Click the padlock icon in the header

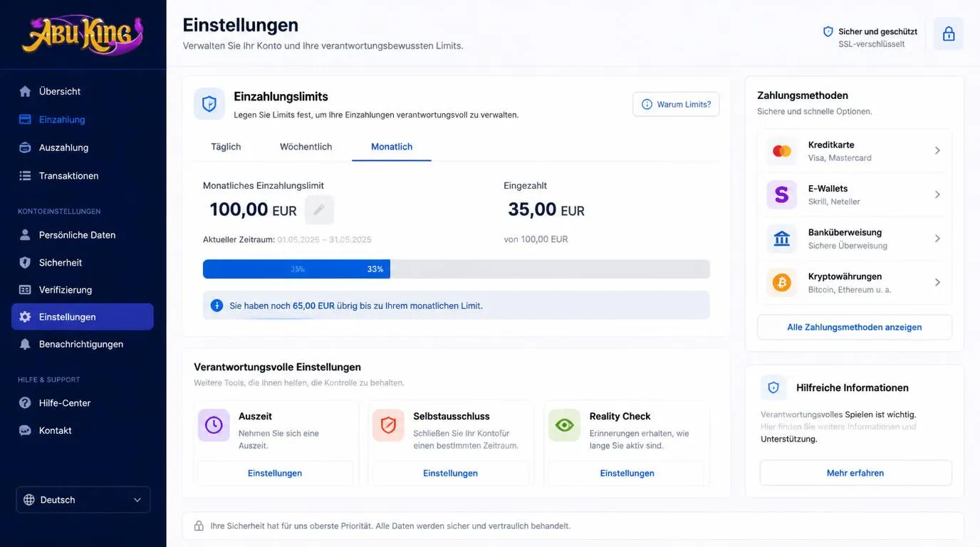point(949,33)
